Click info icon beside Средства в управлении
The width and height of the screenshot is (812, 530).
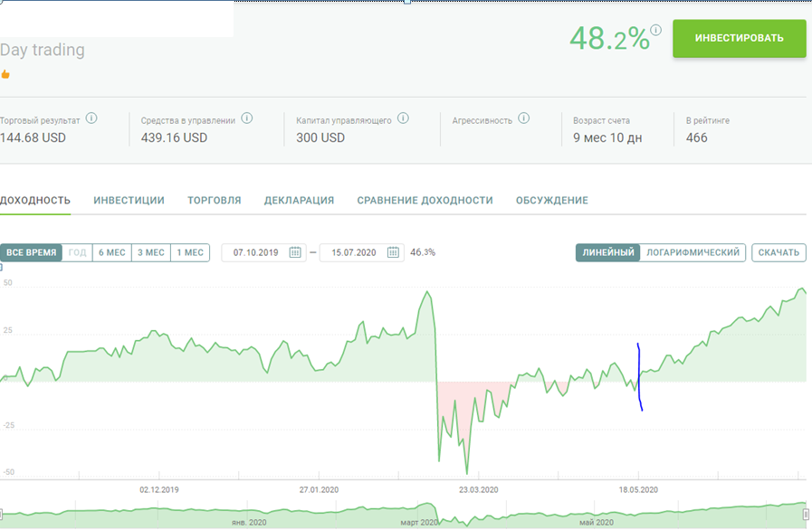[x=246, y=118]
